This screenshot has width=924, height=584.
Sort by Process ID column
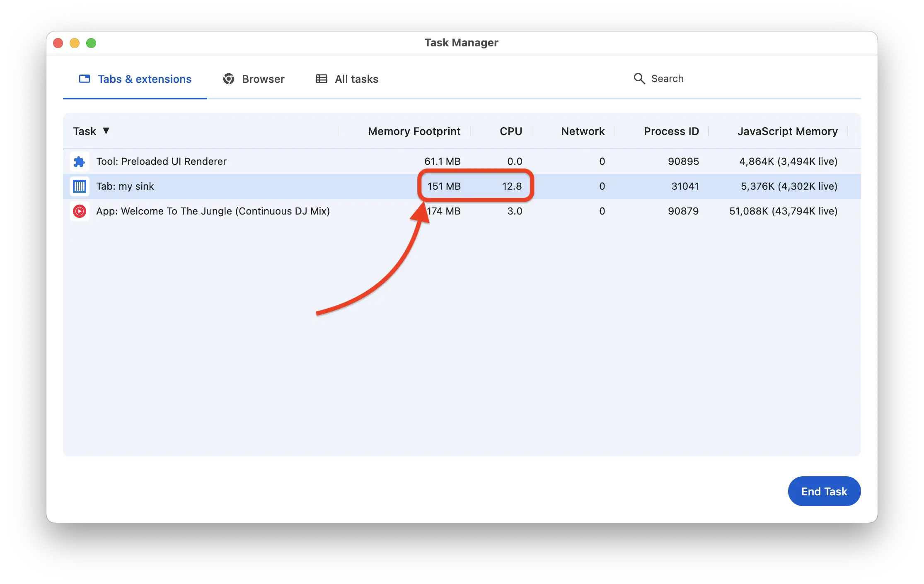(x=671, y=131)
